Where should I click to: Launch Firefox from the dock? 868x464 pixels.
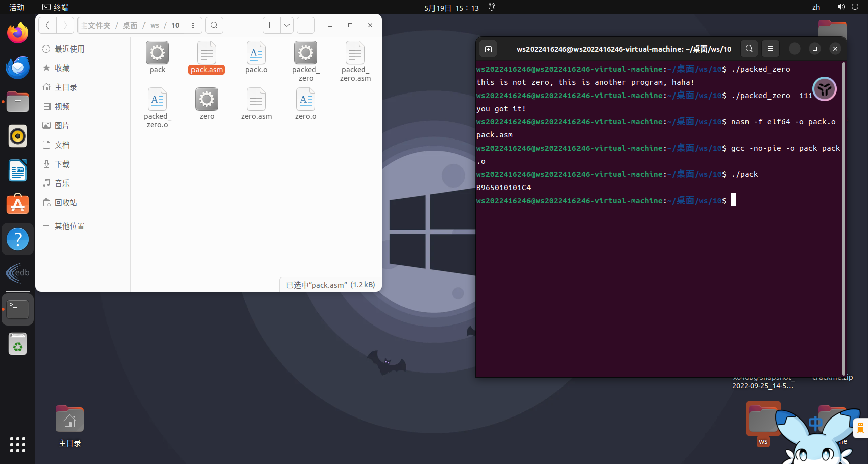[x=18, y=33]
